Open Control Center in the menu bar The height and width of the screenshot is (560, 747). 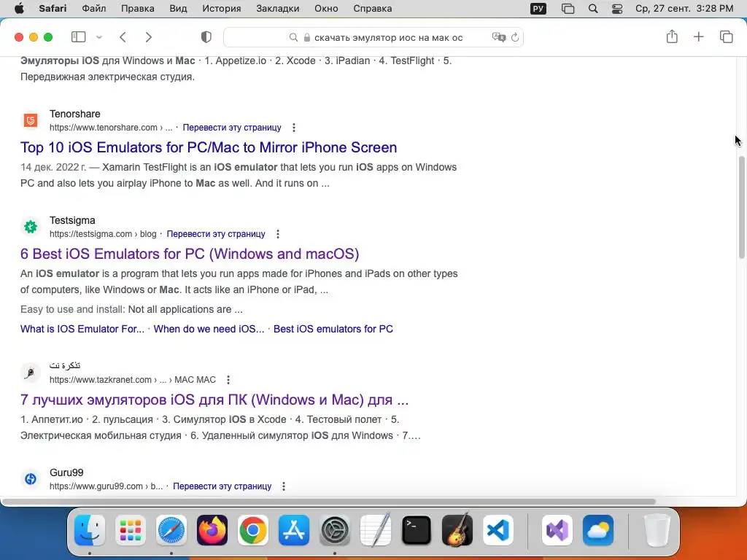[x=617, y=9]
